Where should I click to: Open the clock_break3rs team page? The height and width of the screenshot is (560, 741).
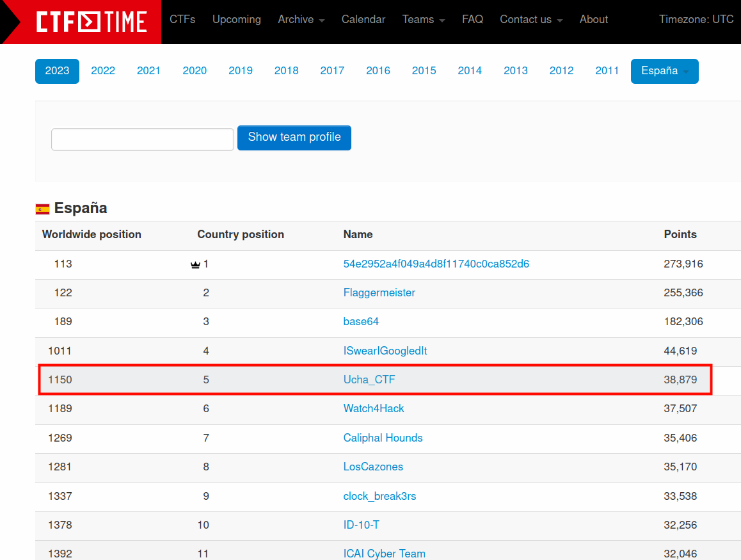(x=379, y=496)
